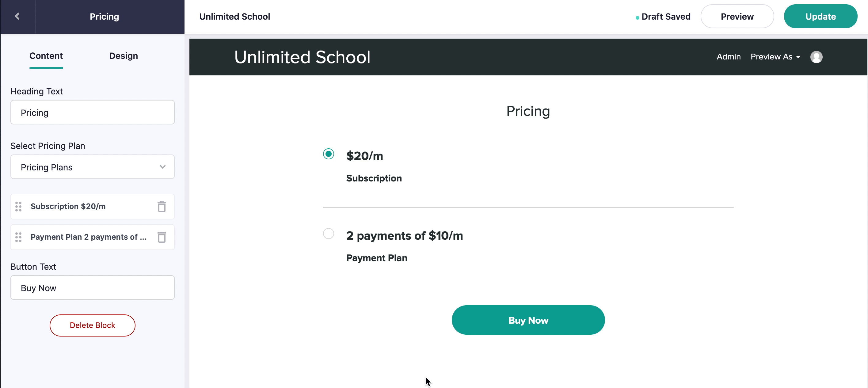The image size is (868, 388).
Task: Select the 2 payments of $10/m radio option
Action: coord(328,234)
